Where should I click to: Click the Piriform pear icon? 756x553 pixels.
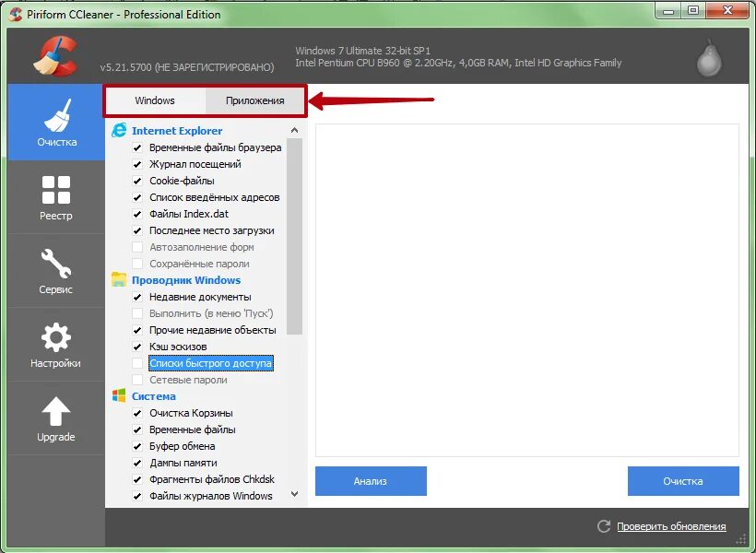click(x=709, y=58)
